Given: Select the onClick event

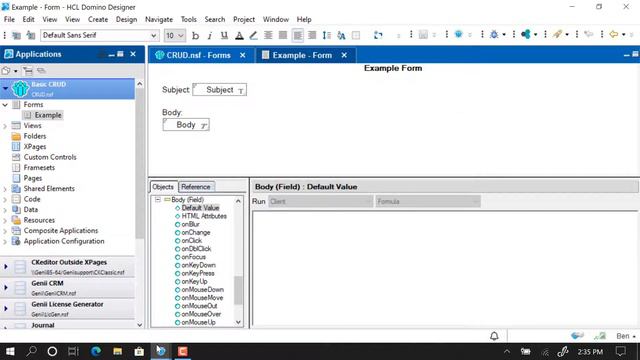Looking at the screenshot, I should click(x=191, y=240).
